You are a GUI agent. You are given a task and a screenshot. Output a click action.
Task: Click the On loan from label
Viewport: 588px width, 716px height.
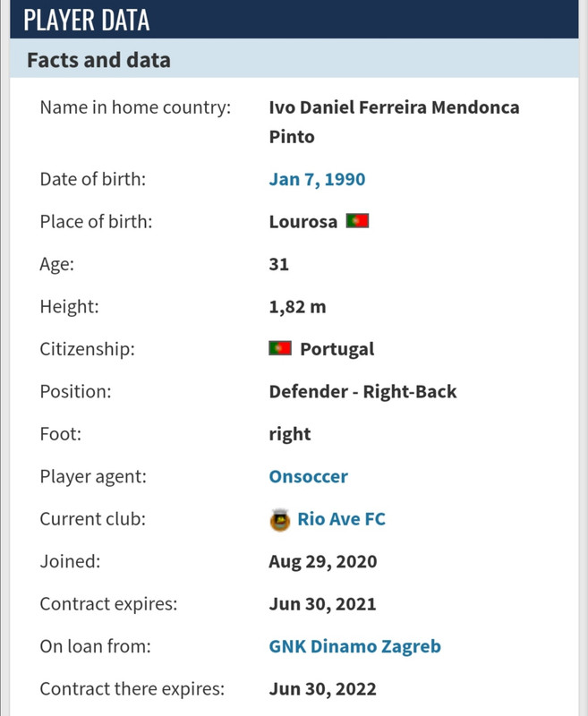pos(95,646)
